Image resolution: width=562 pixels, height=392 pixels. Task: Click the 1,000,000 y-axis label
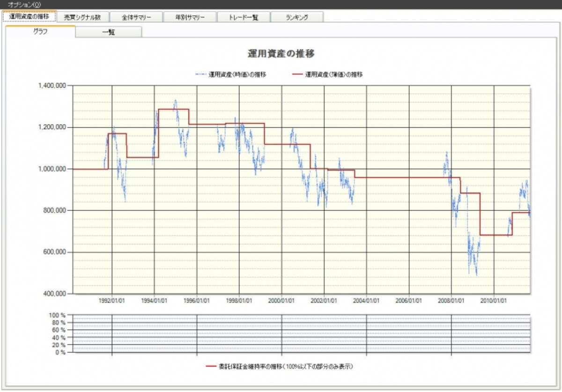pyautogui.click(x=52, y=169)
